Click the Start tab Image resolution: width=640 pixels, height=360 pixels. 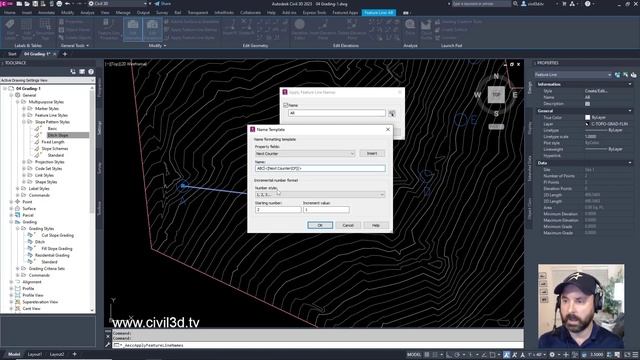pyautogui.click(x=12, y=54)
